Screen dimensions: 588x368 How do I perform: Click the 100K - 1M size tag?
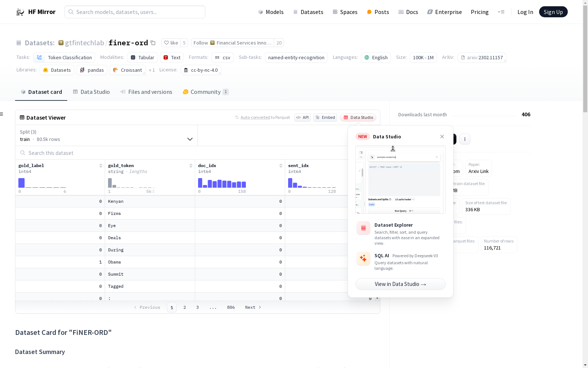(423, 57)
